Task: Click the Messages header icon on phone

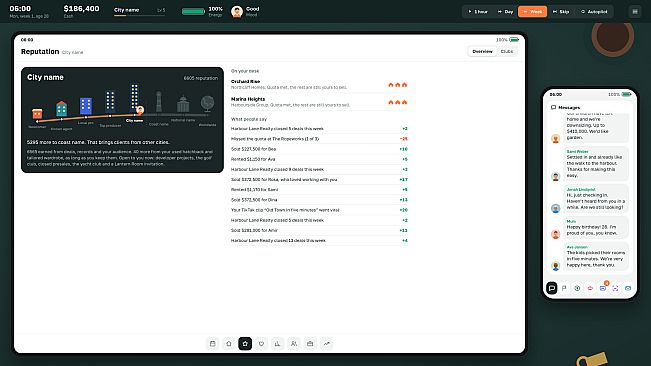Action: [x=553, y=107]
